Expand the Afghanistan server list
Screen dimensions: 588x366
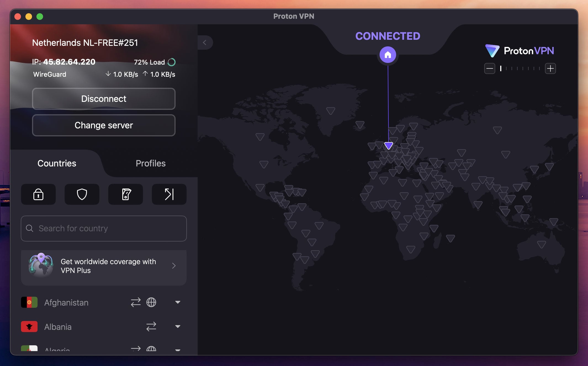pyautogui.click(x=178, y=302)
